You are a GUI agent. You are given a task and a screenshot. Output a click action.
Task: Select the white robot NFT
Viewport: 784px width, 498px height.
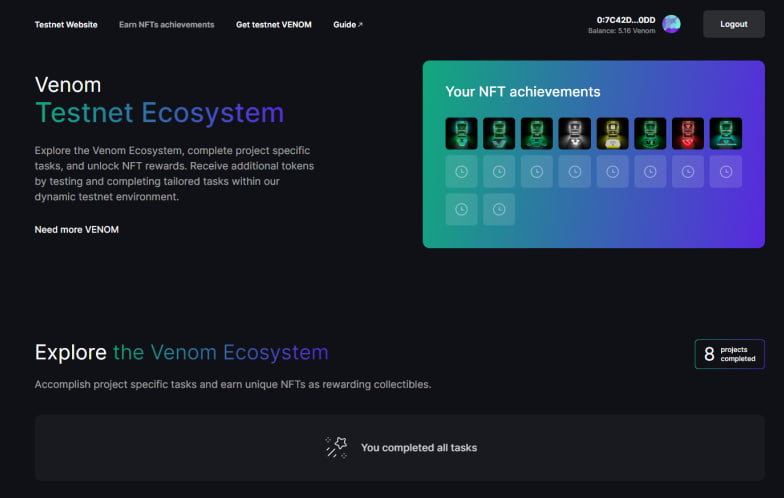pyautogui.click(x=574, y=134)
